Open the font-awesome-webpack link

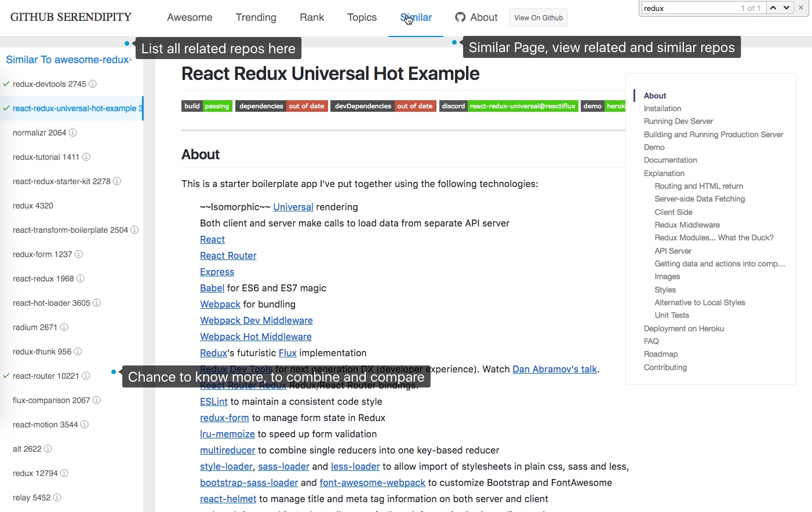pos(373,482)
